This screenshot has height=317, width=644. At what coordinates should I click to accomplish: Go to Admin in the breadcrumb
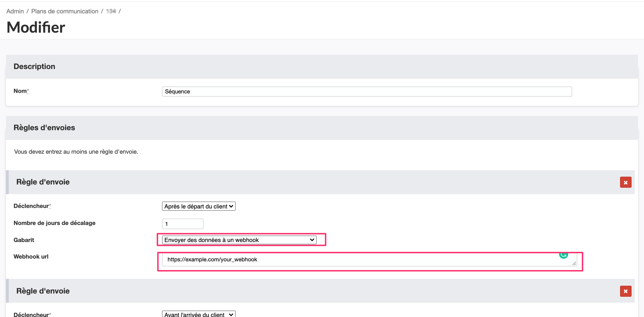[15, 11]
